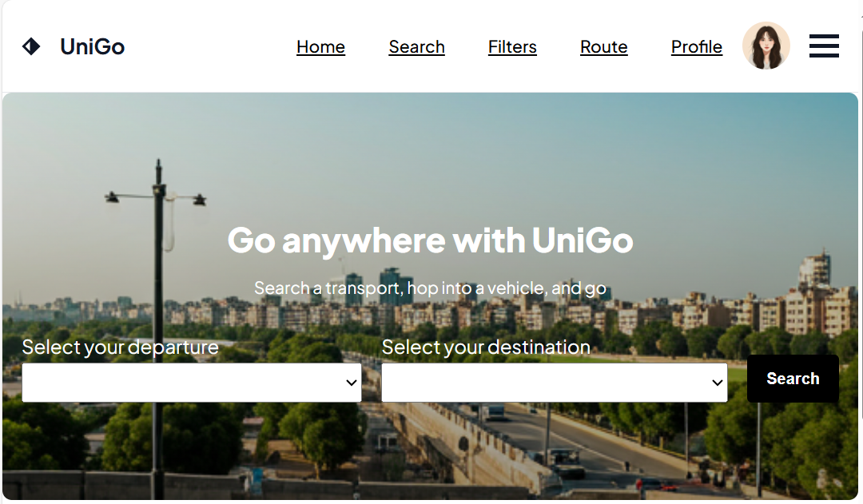Image resolution: width=863 pixels, height=504 pixels.
Task: Open the Search nav item
Action: coord(416,47)
